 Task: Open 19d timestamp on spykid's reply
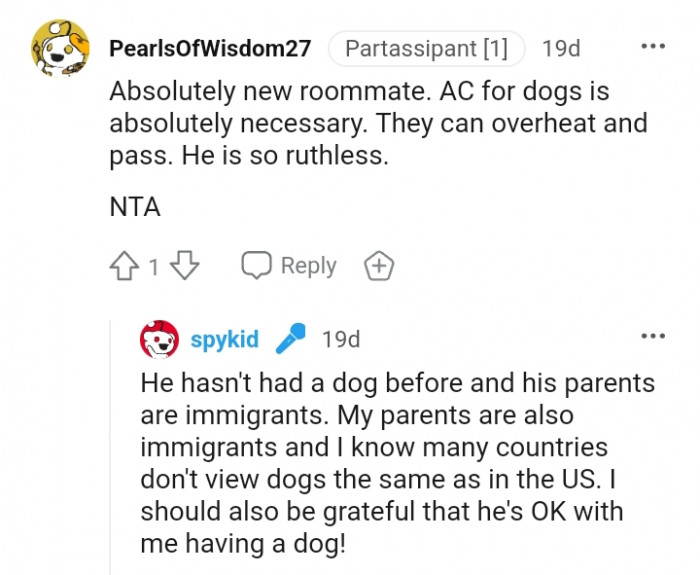point(340,340)
